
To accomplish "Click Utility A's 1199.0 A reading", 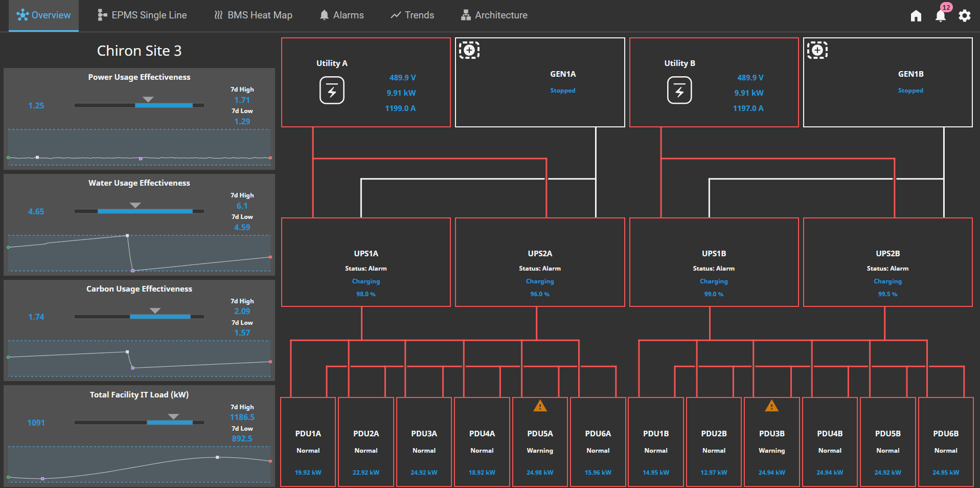I will (x=400, y=108).
